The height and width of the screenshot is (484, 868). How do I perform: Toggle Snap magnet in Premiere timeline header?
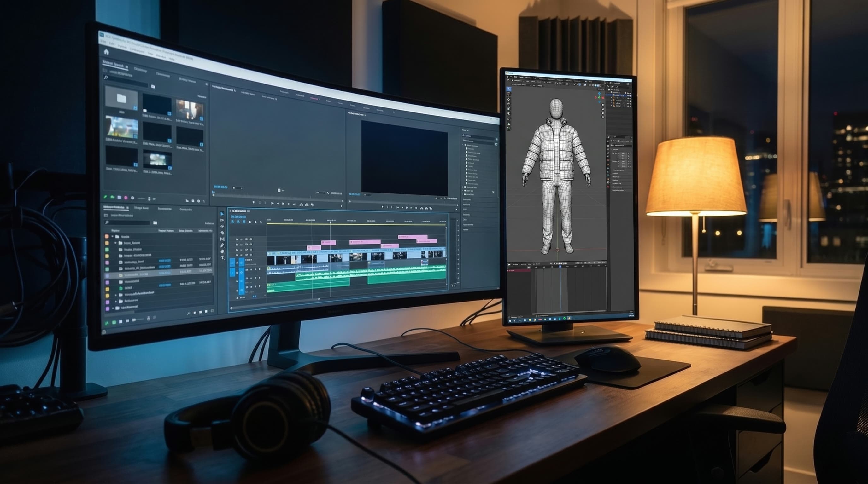(238, 222)
